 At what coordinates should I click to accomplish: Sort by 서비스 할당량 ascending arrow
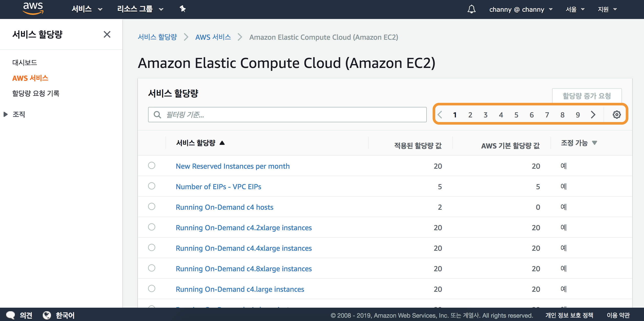pyautogui.click(x=222, y=143)
